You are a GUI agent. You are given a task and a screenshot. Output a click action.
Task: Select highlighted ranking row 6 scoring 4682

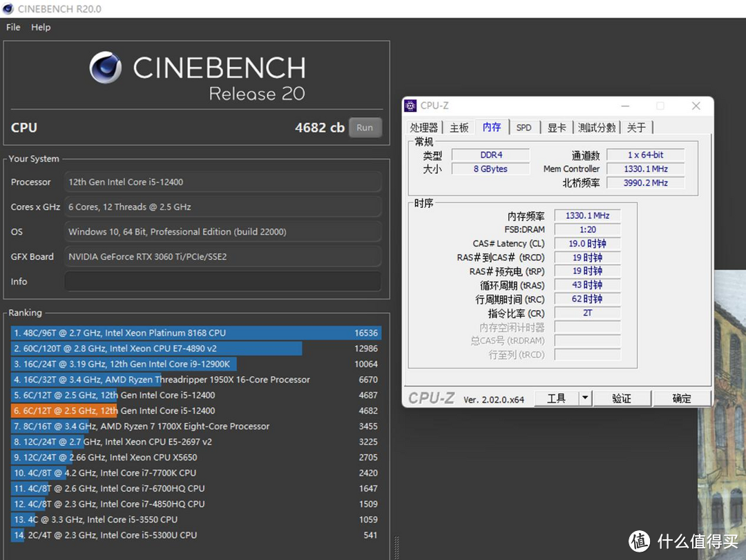coord(196,411)
